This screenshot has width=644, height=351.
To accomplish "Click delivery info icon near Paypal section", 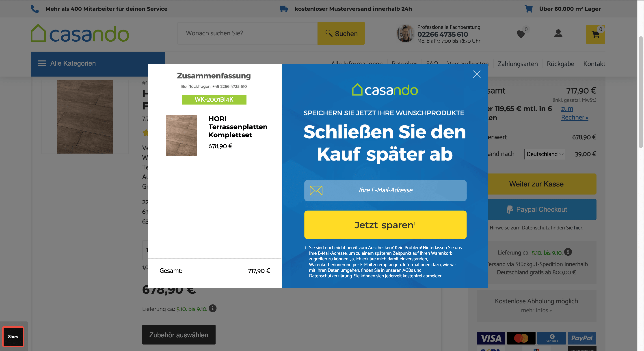I will 568,252.
